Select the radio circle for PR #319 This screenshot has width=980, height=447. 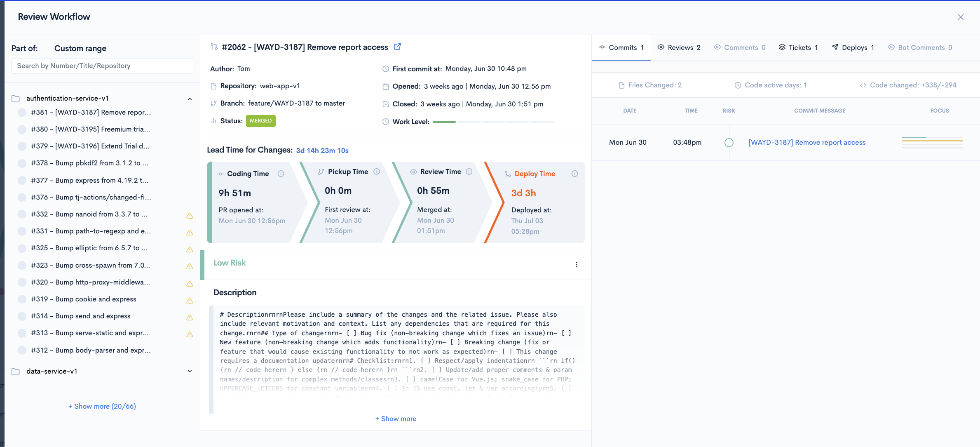[x=22, y=299]
